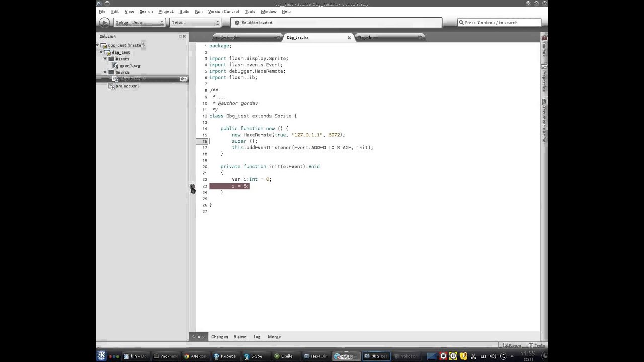Image resolution: width=644 pixels, height=362 pixels.
Task: Click the 'public function new ()' code line
Action: 254,129
